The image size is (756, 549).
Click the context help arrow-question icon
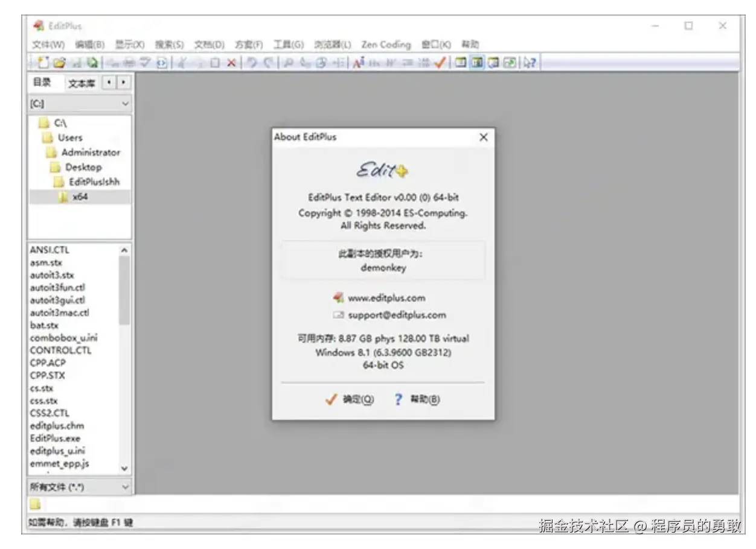pos(530,62)
